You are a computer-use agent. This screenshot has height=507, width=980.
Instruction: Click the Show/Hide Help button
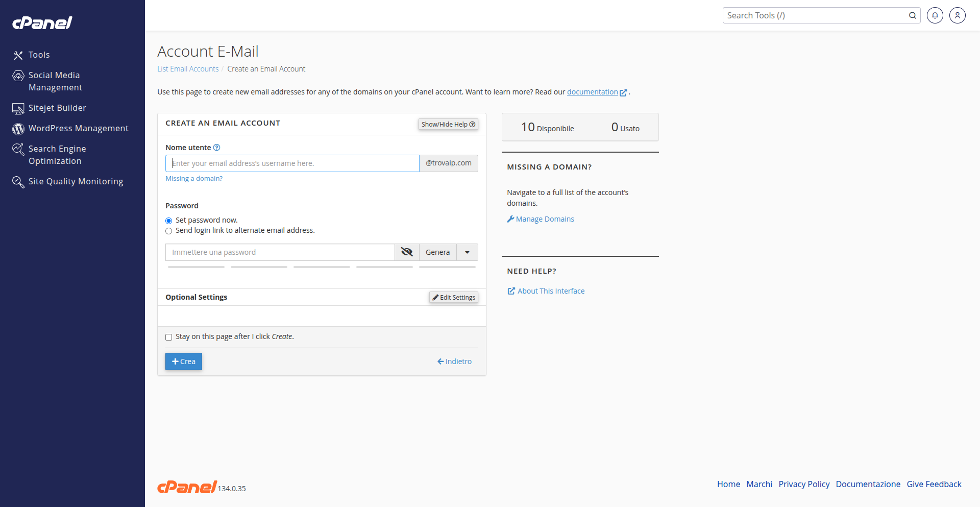(x=448, y=124)
